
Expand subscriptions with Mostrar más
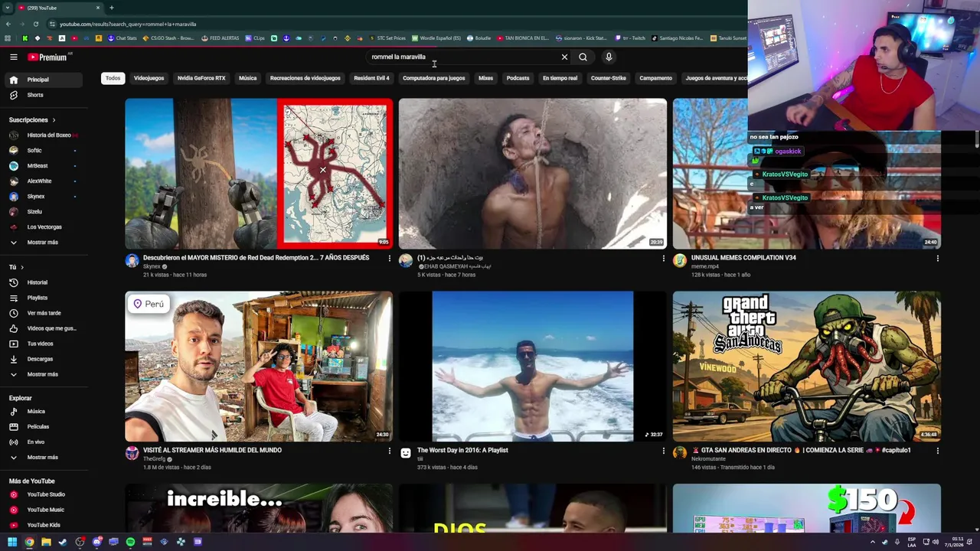click(44, 243)
